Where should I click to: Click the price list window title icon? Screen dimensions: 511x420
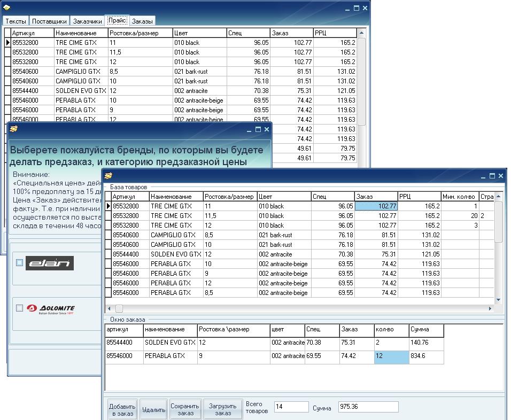(x=7, y=8)
